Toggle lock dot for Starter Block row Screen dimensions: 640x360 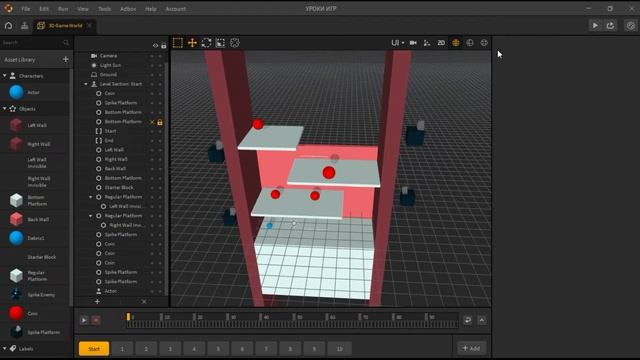(160, 188)
